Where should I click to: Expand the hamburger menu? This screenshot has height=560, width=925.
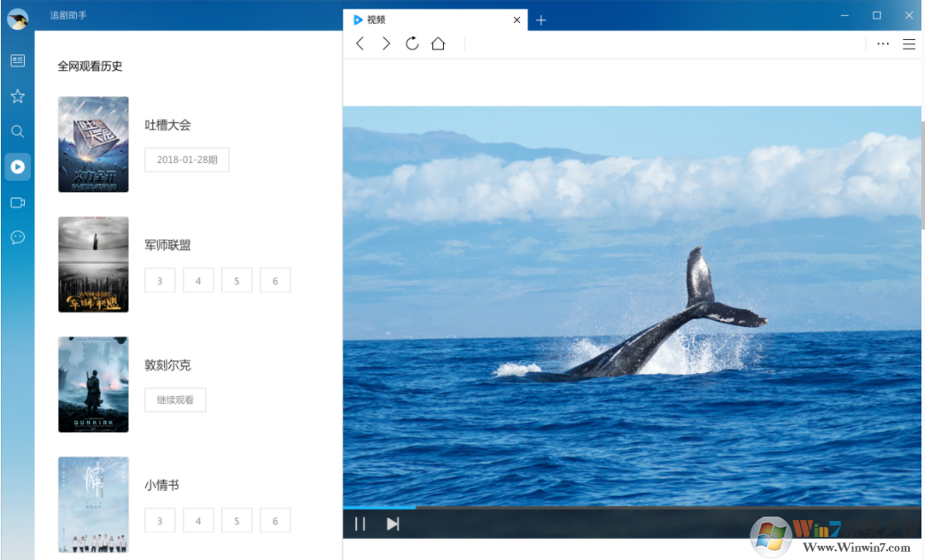(x=909, y=43)
